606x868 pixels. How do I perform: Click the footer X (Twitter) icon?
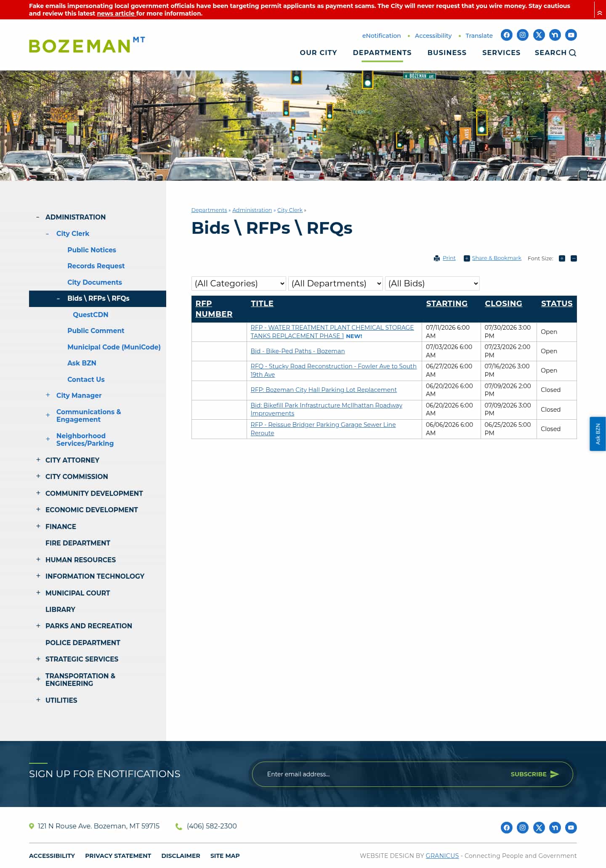(539, 828)
